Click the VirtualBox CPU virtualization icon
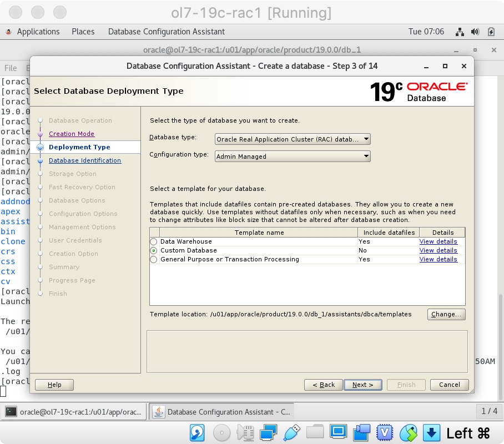 tap(385, 433)
